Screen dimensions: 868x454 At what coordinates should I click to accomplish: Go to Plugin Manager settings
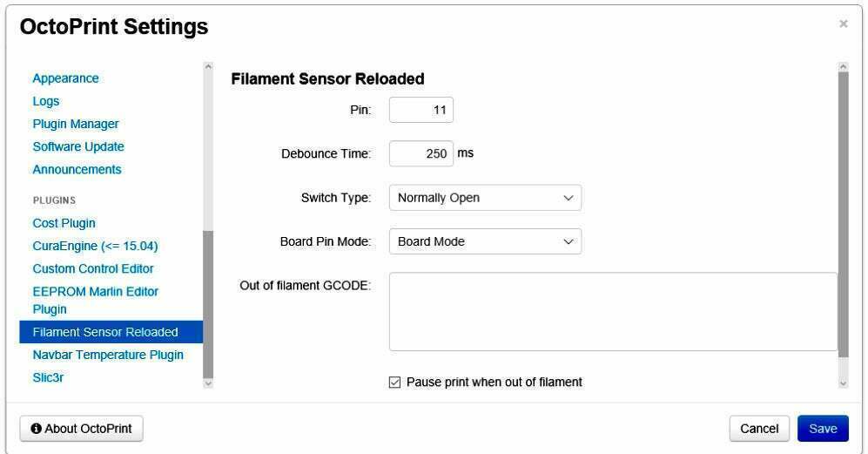click(x=76, y=124)
